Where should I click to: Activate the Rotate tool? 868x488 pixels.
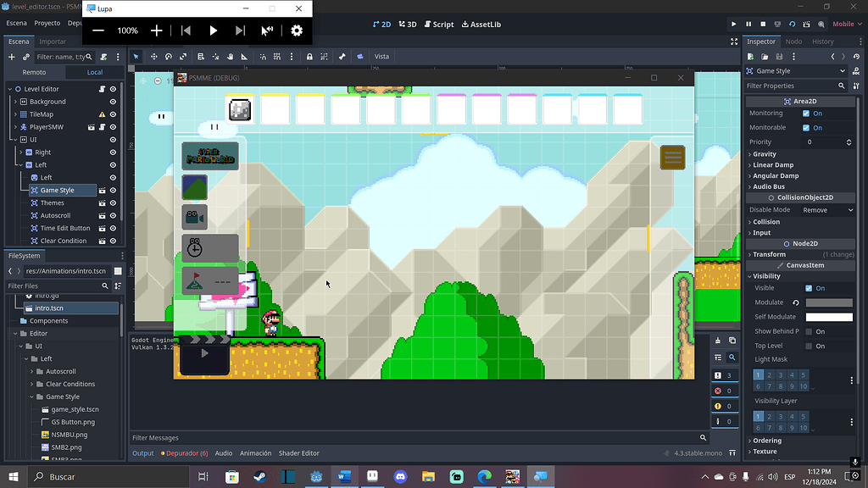coord(170,56)
